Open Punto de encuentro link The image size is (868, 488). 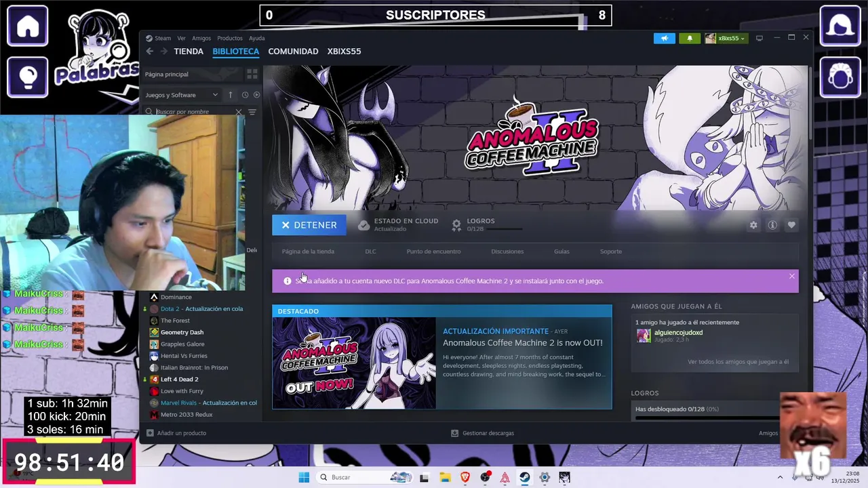click(433, 251)
